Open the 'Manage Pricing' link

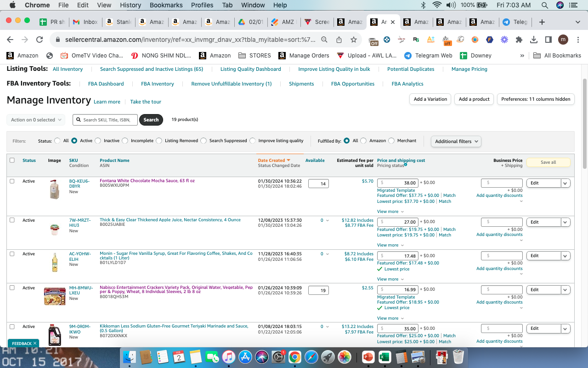[x=469, y=69]
